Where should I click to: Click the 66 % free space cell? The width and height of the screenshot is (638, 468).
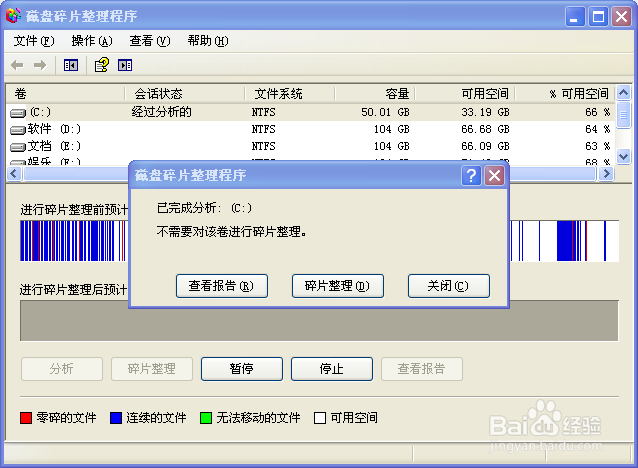pos(598,112)
